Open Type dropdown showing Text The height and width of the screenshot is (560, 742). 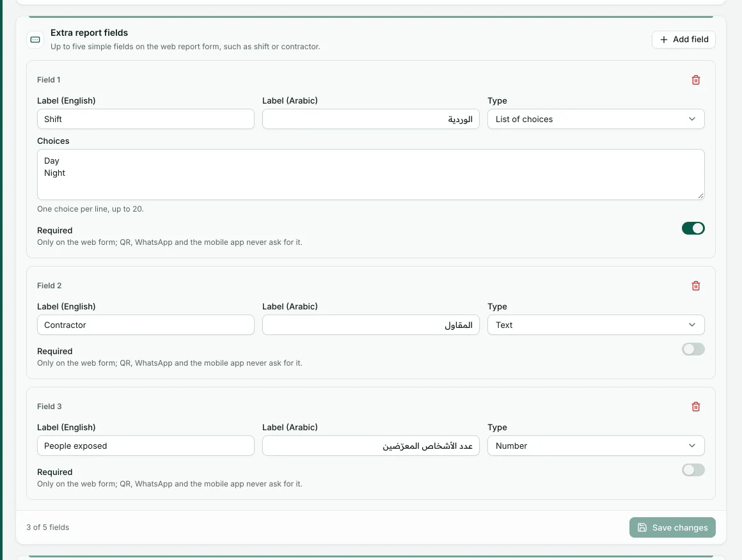596,325
